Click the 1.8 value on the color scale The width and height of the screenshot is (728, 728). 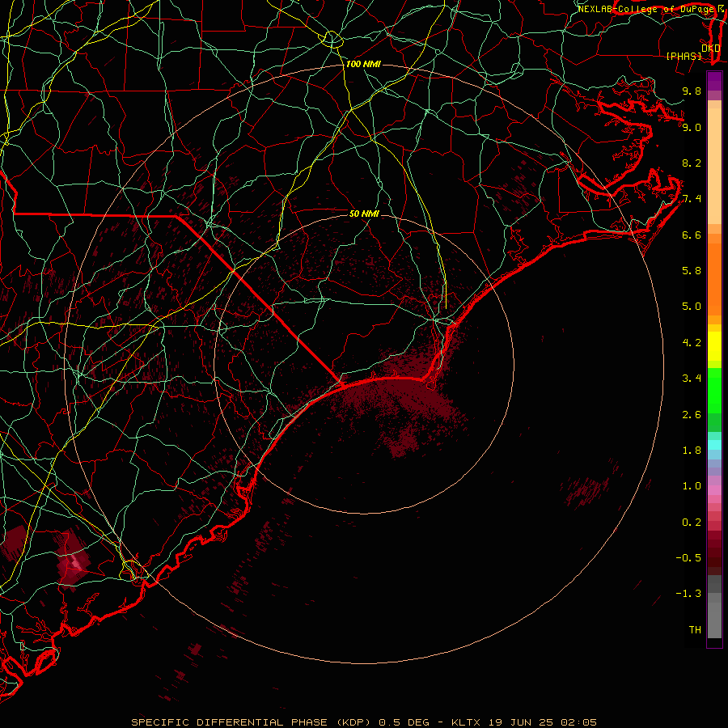[692, 451]
